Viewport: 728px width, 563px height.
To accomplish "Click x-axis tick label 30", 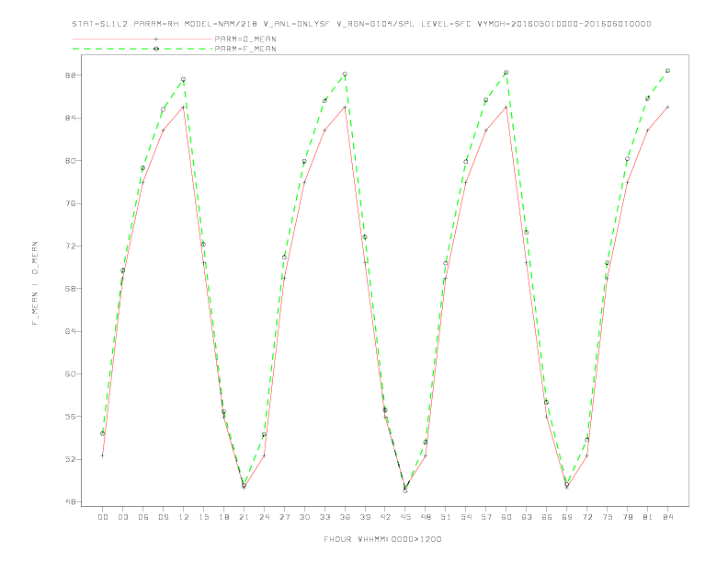I will [304, 517].
